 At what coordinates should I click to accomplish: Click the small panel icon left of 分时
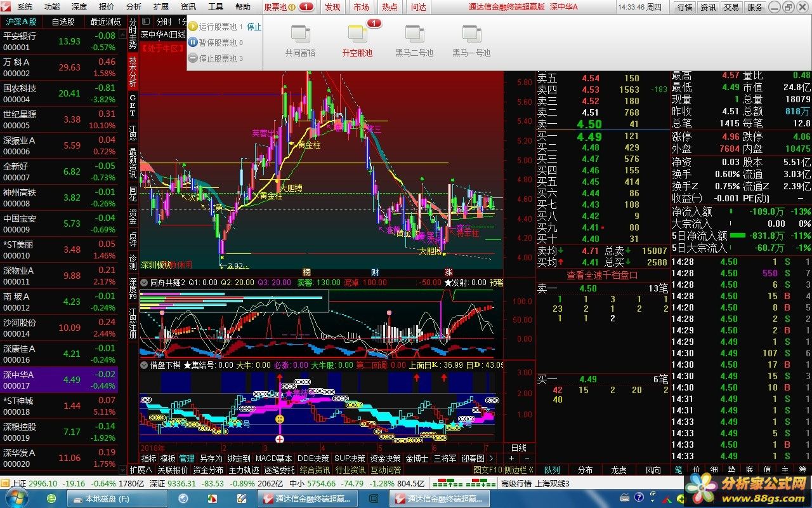tap(146, 22)
